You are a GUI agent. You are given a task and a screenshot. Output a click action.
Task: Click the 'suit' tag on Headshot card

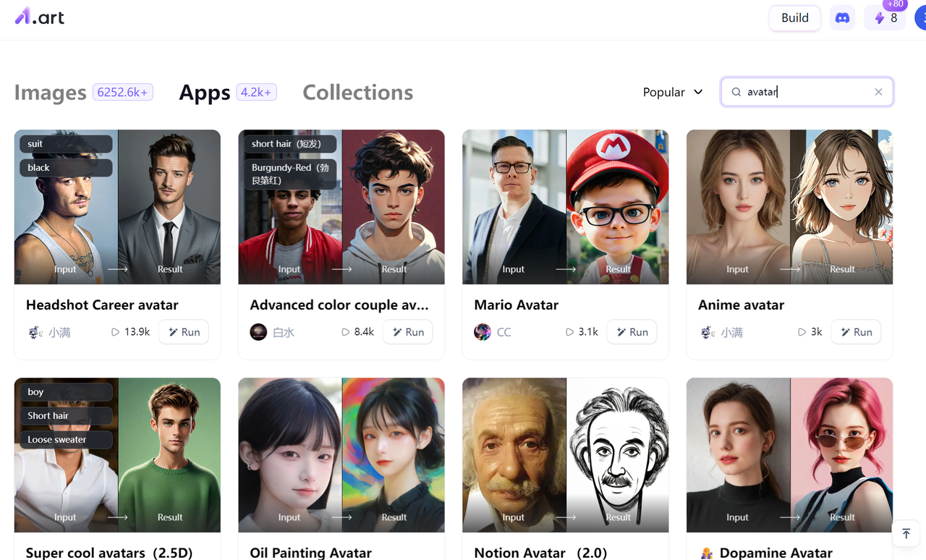(x=66, y=144)
